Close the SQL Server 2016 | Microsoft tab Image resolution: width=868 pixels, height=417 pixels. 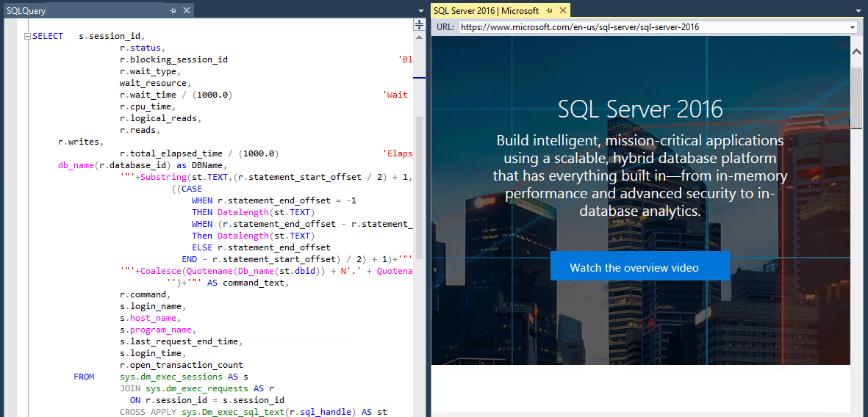click(x=563, y=10)
